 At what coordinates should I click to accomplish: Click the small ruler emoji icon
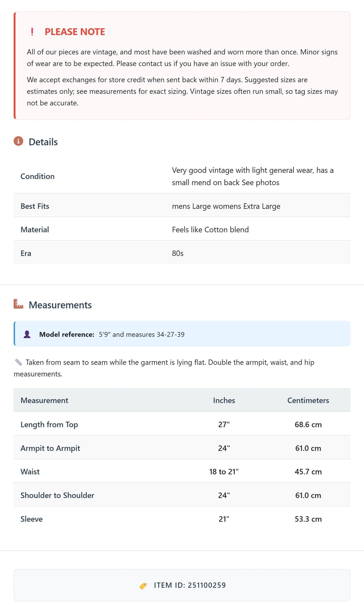pos(18,362)
